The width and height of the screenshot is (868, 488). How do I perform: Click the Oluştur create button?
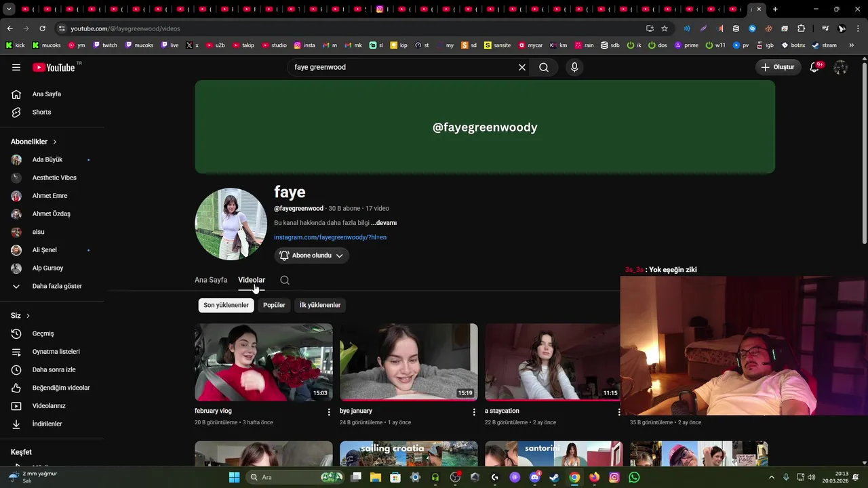(777, 67)
